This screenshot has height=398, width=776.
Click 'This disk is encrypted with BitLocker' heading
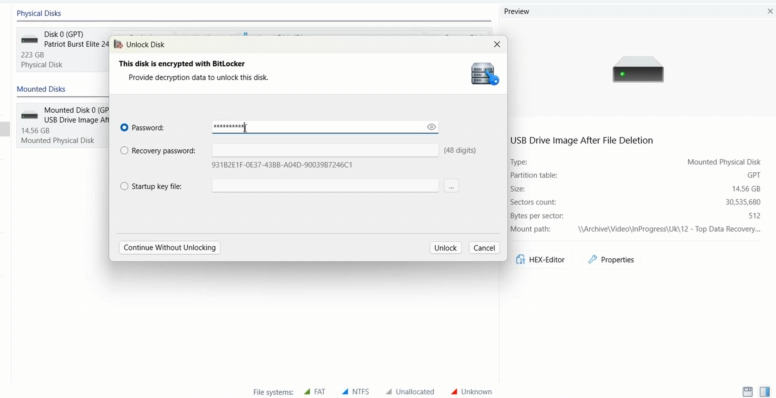tap(182, 64)
